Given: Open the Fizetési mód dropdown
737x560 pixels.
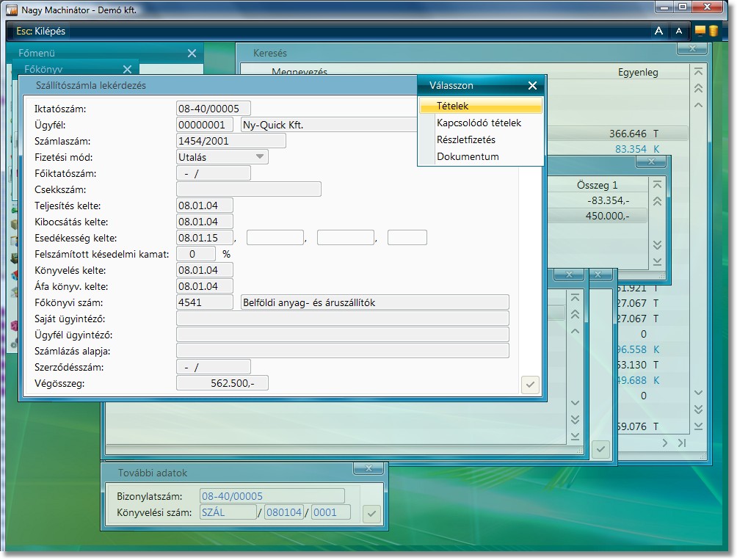Looking at the screenshot, I should coord(259,157).
